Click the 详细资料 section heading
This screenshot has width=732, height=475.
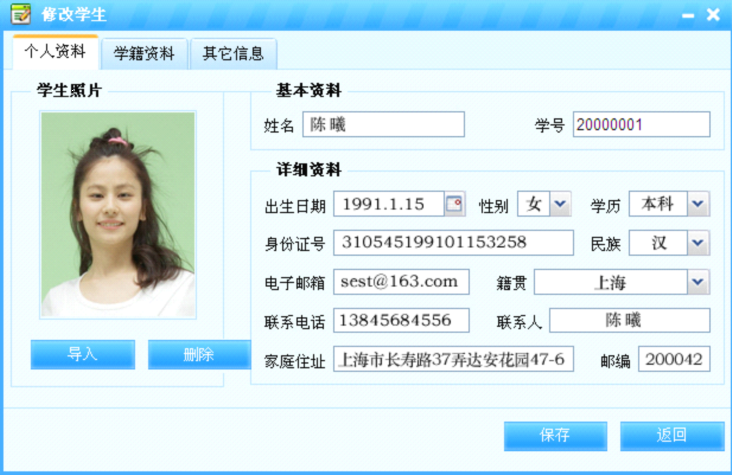click(309, 169)
